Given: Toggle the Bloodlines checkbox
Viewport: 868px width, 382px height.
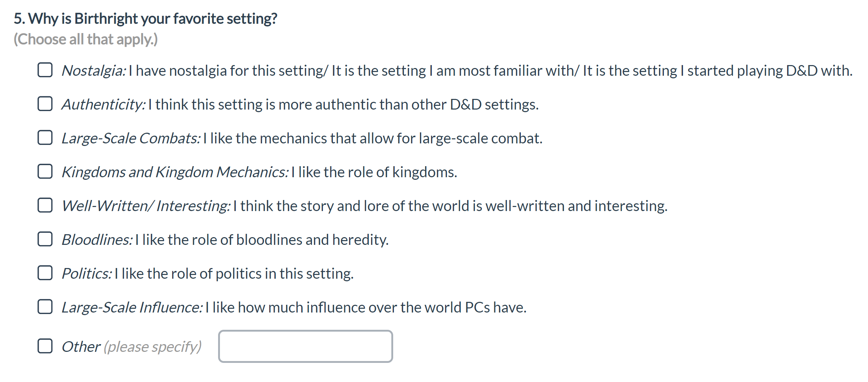Looking at the screenshot, I should click(45, 239).
